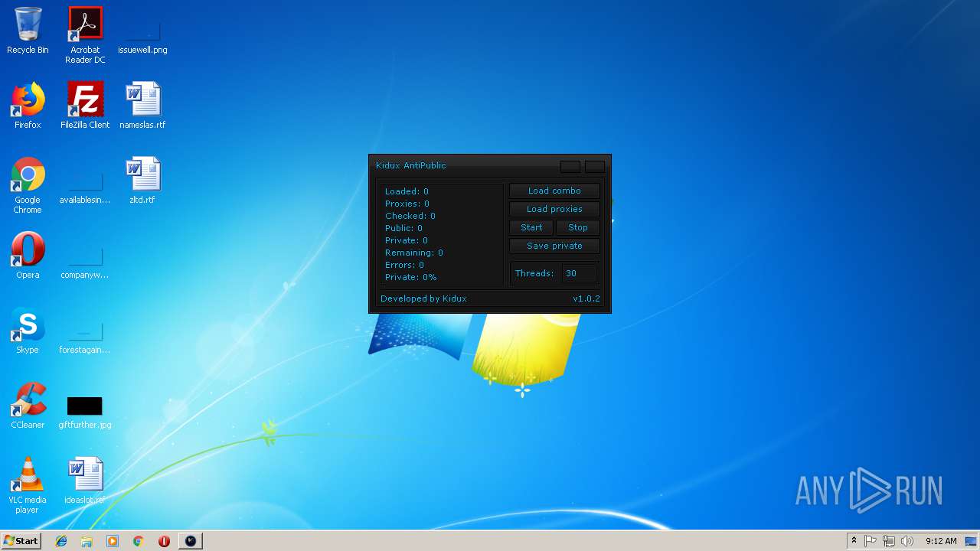Click the 'Remaining: 0' stat text
The image size is (980, 551).
[x=414, y=253]
